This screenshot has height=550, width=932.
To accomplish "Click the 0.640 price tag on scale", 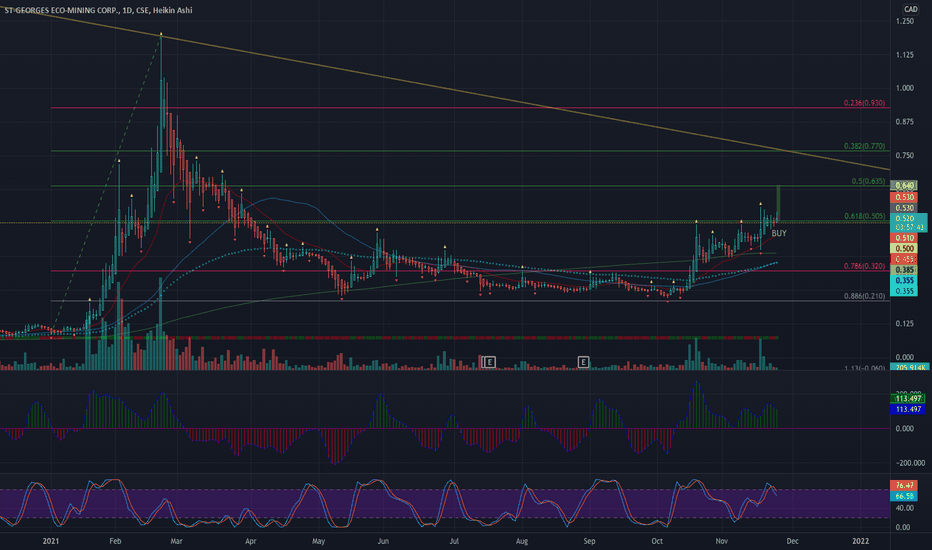I will pos(905,186).
